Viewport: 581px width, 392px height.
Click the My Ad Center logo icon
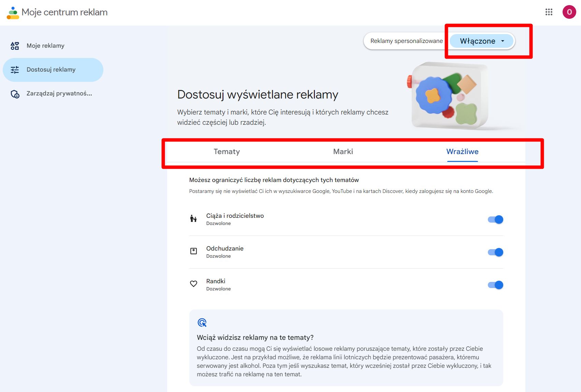pyautogui.click(x=13, y=13)
